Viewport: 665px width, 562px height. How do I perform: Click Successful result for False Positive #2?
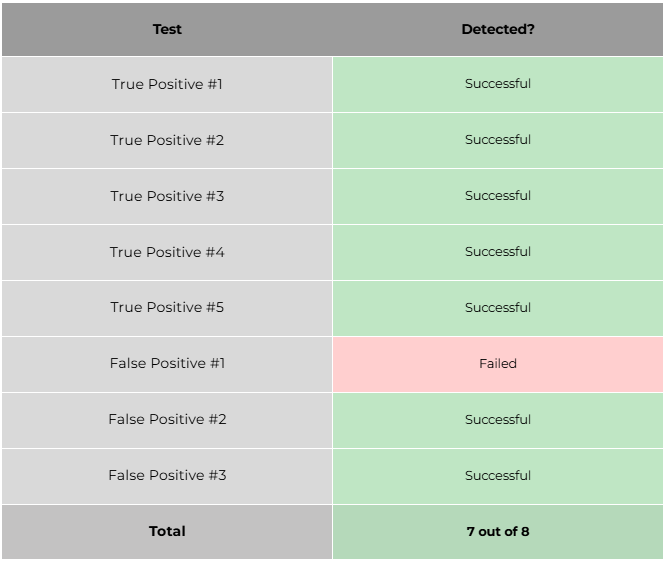[x=497, y=420]
